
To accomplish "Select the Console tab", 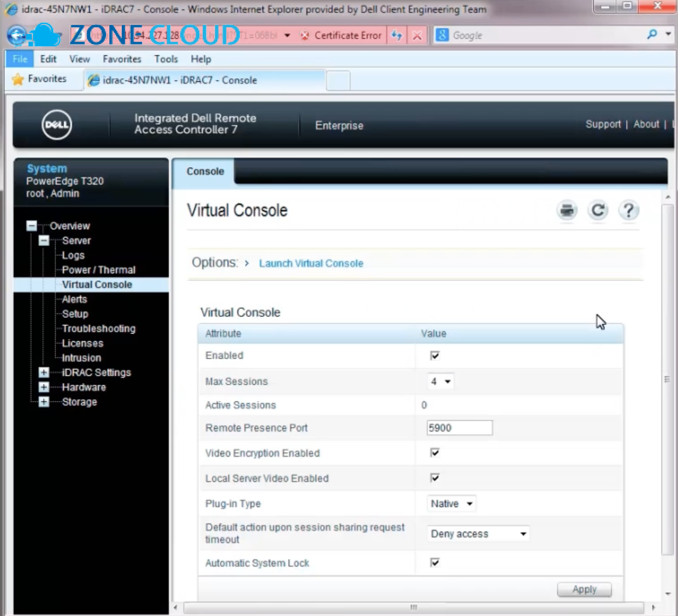I will [x=205, y=171].
